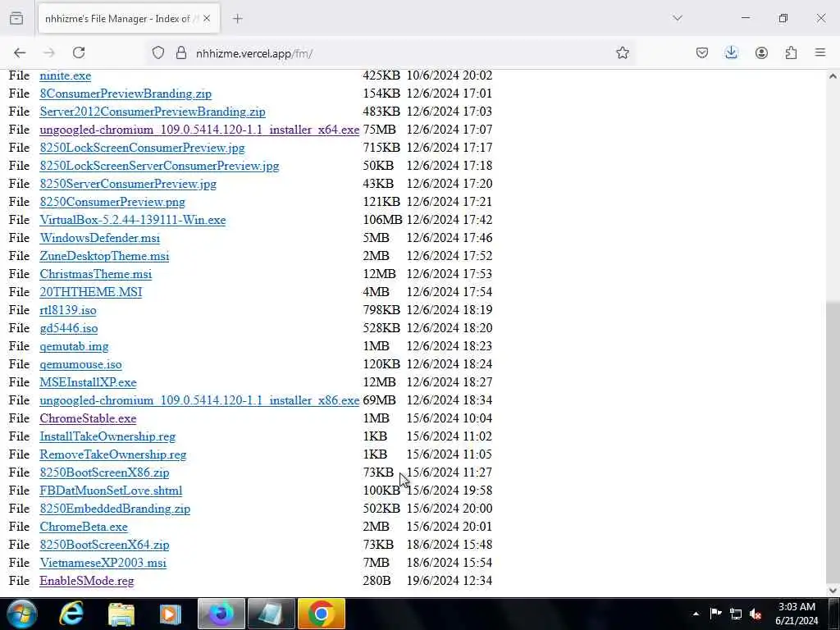Download ZuneDesktopTheme.msi

104,256
